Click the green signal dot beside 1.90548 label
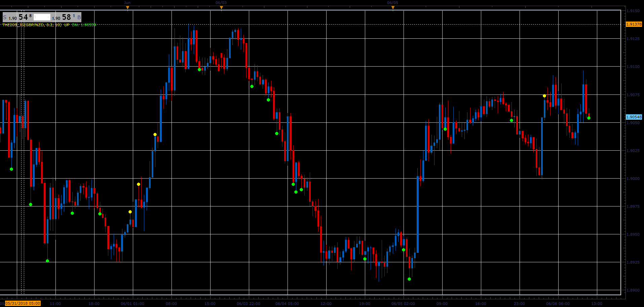Screen dimensions: 644x307 pos(589,118)
